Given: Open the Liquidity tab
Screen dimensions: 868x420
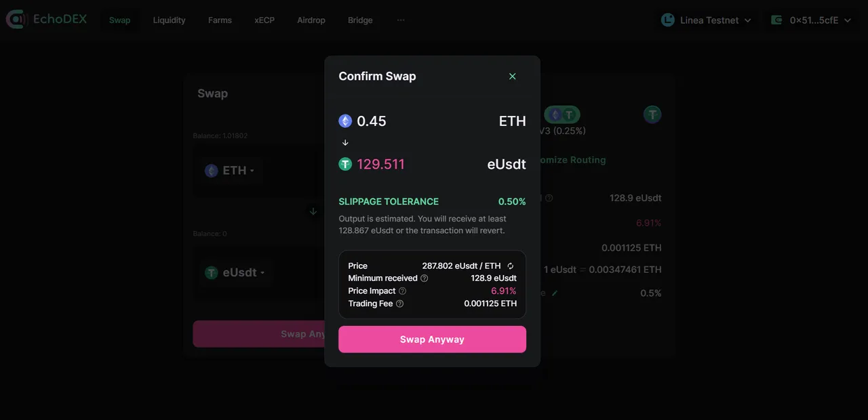Looking at the screenshot, I should (x=169, y=20).
